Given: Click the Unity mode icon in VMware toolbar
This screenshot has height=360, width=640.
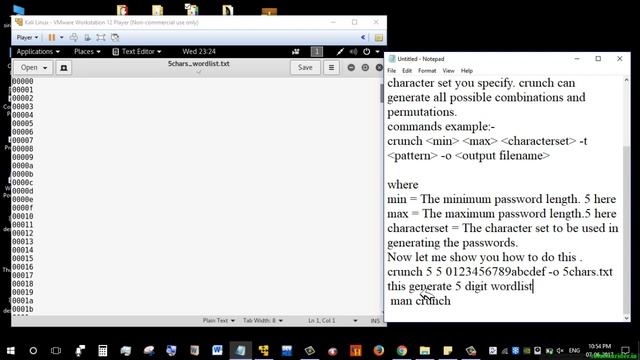Looking at the screenshot, I should pyautogui.click(x=115, y=38).
